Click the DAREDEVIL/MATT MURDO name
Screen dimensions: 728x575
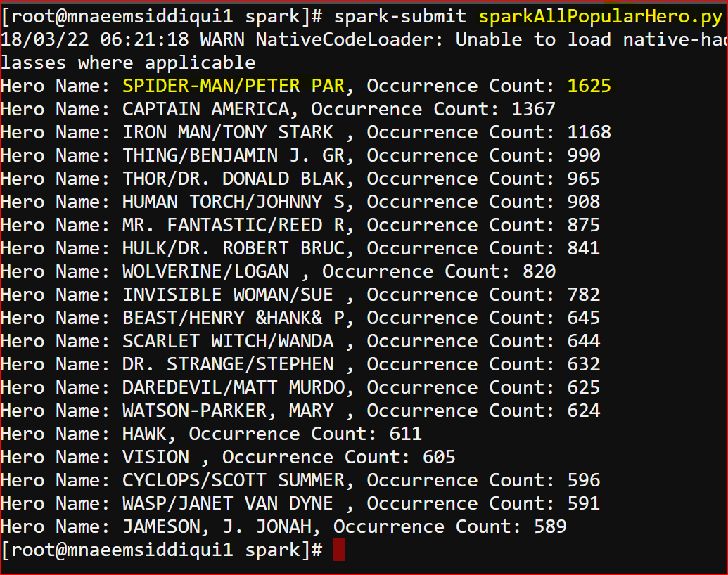(234, 387)
